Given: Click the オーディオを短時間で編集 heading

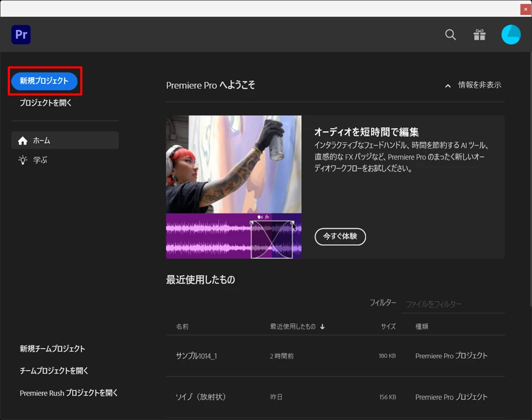Looking at the screenshot, I should point(367,132).
